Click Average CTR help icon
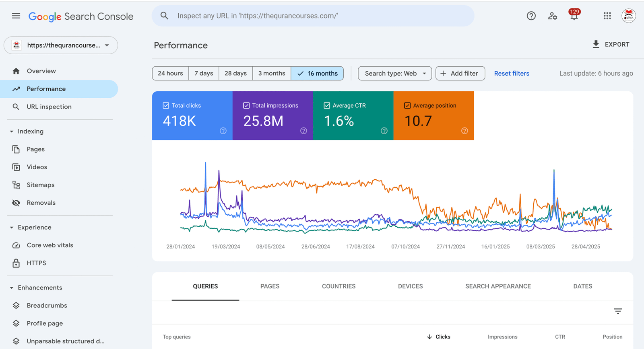 click(384, 131)
